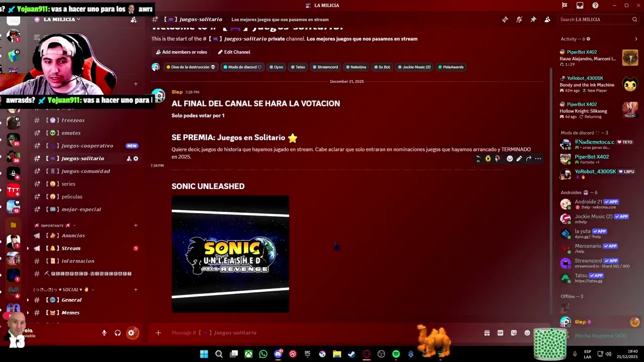Open juegos-comunidad channel
Image resolution: width=644 pixels, height=362 pixels.
point(86,171)
